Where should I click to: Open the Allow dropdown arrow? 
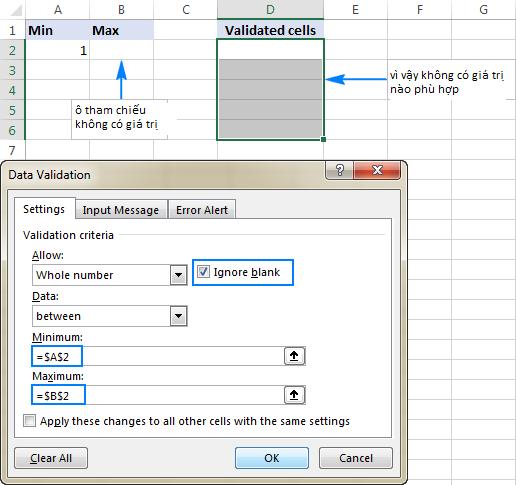178,275
